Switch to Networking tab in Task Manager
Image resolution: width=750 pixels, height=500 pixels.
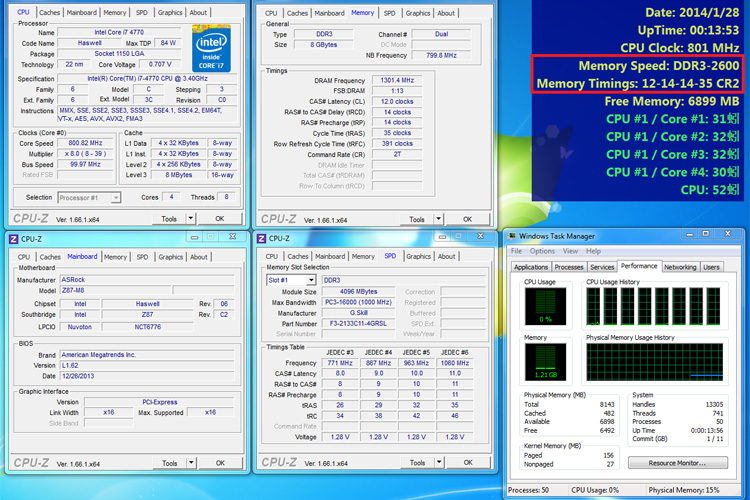coord(680,267)
